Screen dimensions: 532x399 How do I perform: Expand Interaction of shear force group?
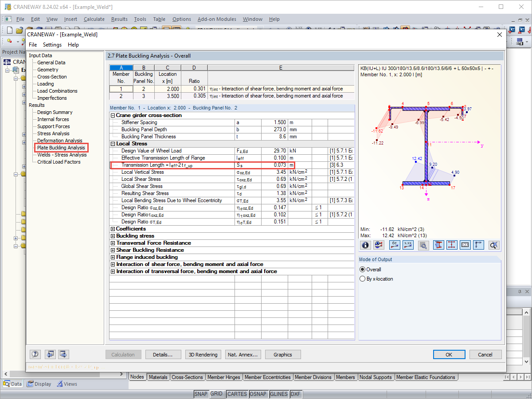[113, 264]
